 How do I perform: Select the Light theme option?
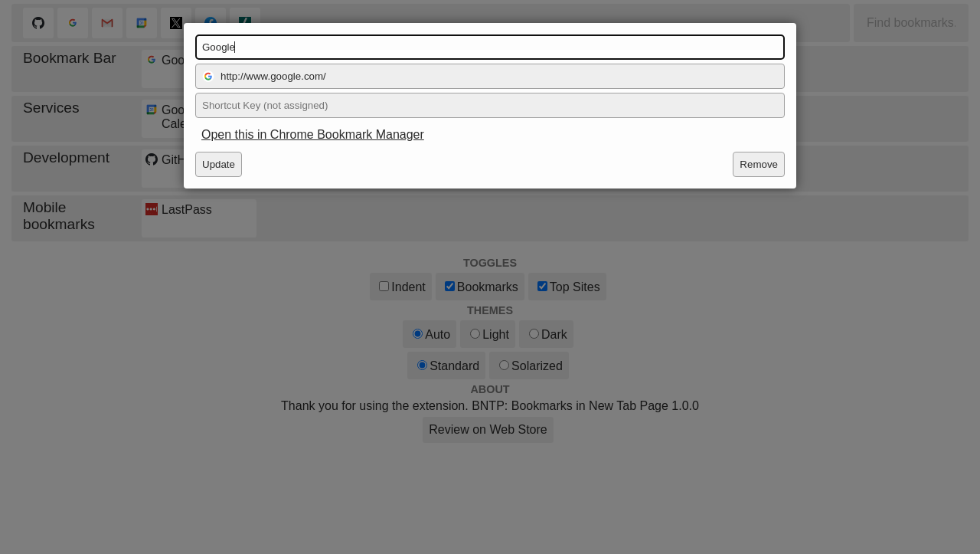475,333
